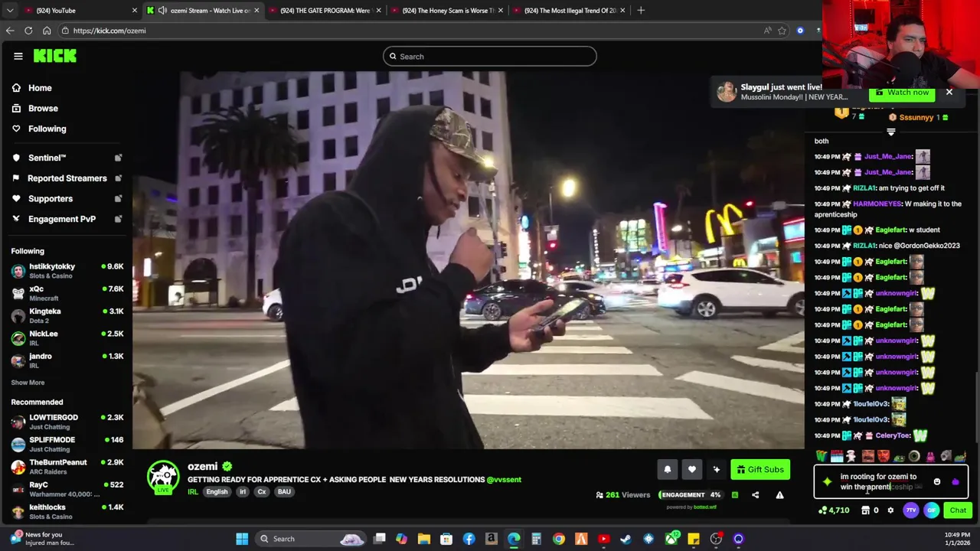
Task: Click the 7TV emote button
Action: click(911, 510)
